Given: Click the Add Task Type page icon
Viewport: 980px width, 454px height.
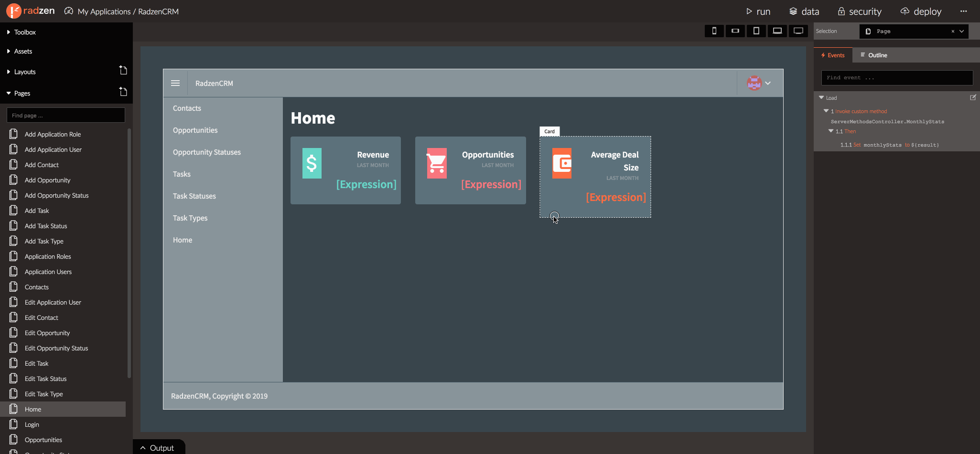Looking at the screenshot, I should [x=13, y=241].
